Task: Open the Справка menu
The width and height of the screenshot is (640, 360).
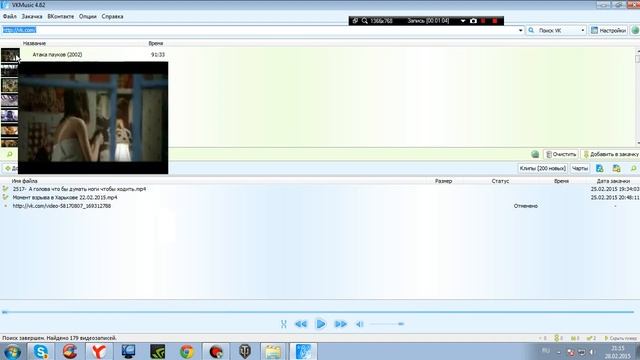Action: [112, 16]
